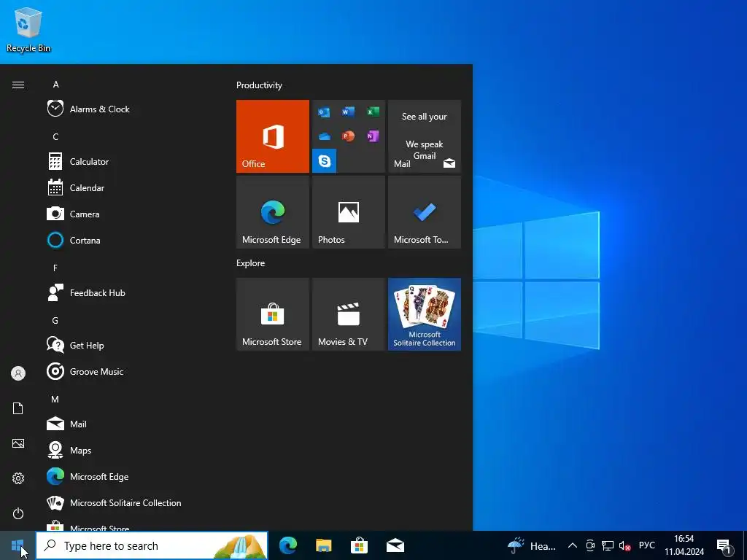Open Excel from the Office apps tile
Screen dimensions: 747x560
tap(373, 112)
